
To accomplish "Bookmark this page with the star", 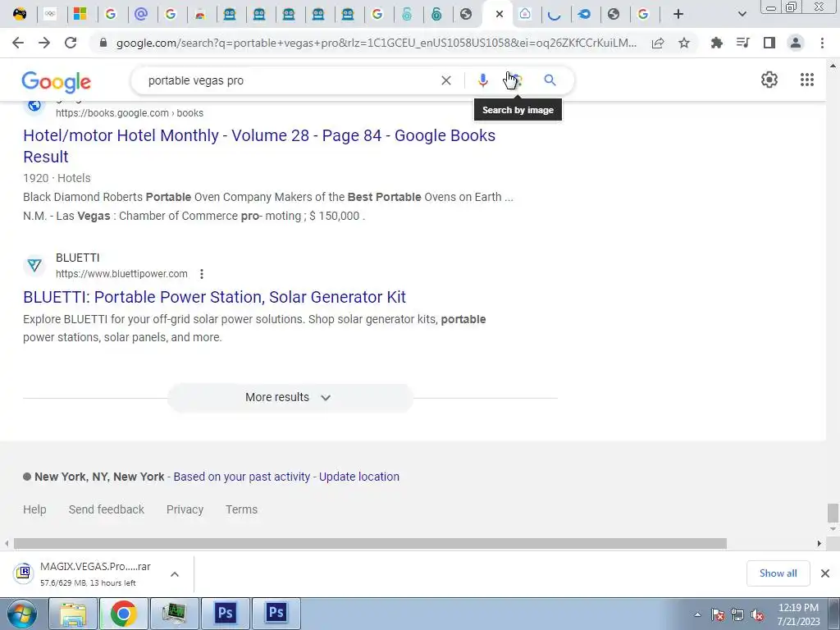I will [684, 43].
